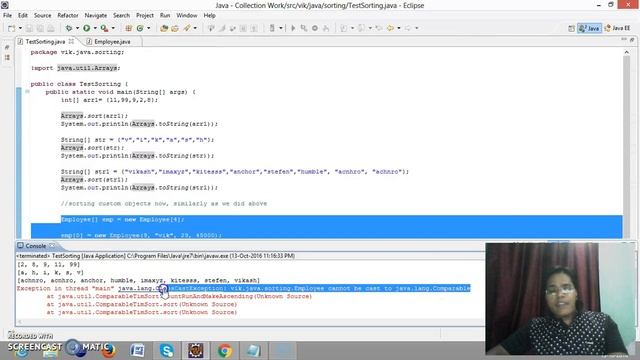This screenshot has height=360, width=640.
Task: Open the New dropdown arrow
Action: 20,28
